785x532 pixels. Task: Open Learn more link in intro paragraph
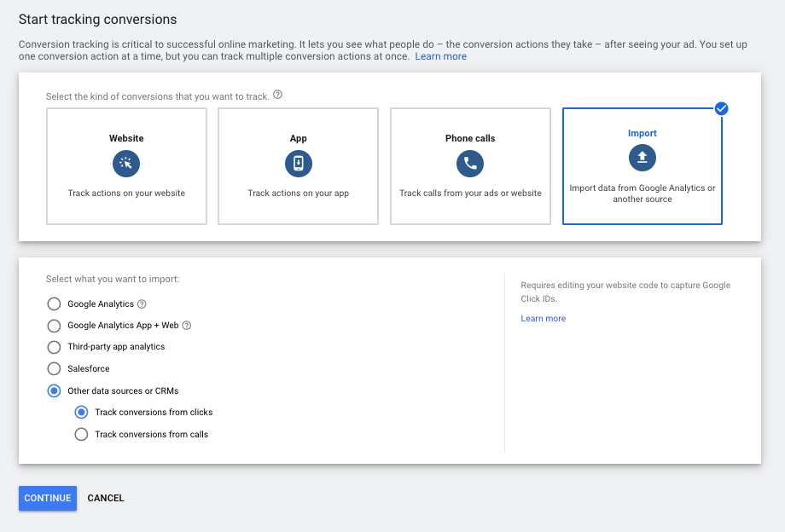pyautogui.click(x=440, y=56)
